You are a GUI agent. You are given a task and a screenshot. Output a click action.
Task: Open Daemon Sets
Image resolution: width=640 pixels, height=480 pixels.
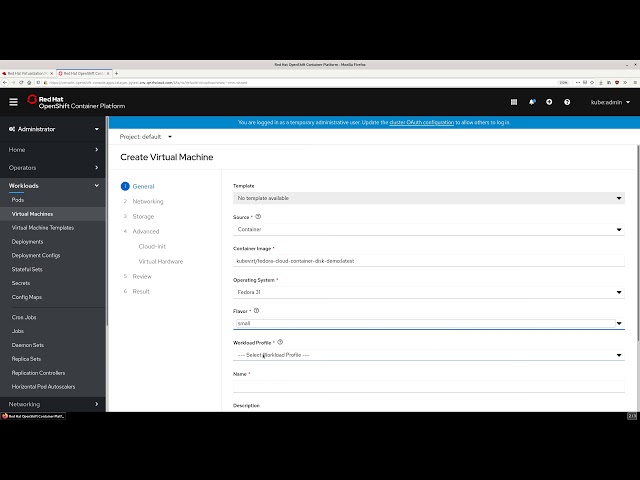[28, 345]
